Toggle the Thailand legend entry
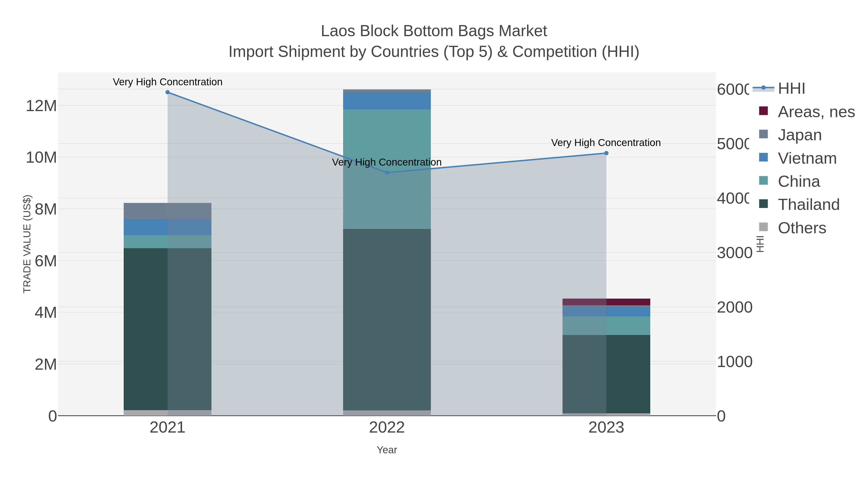Screen dimensions: 868x488 pos(799,204)
